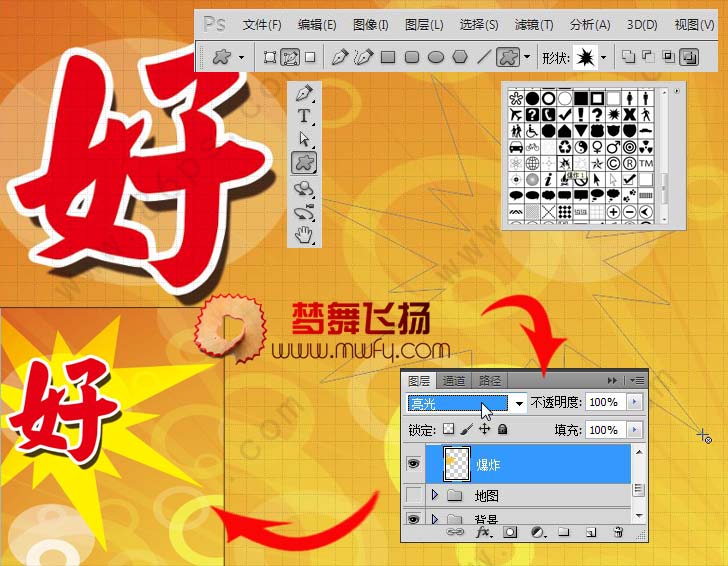Viewport: 728px width, 566px height.
Task: Select the 3D Rotate tool in toolbox
Action: 304,188
